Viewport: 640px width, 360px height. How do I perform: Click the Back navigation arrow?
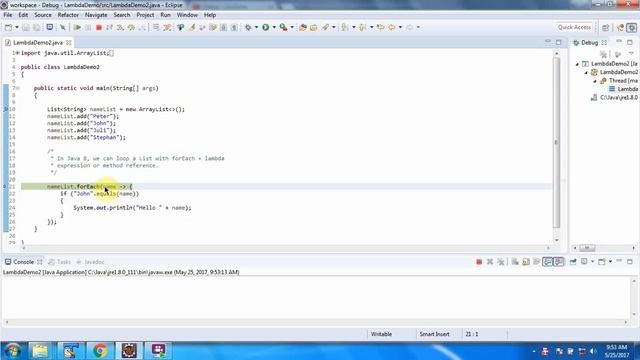coord(392,27)
